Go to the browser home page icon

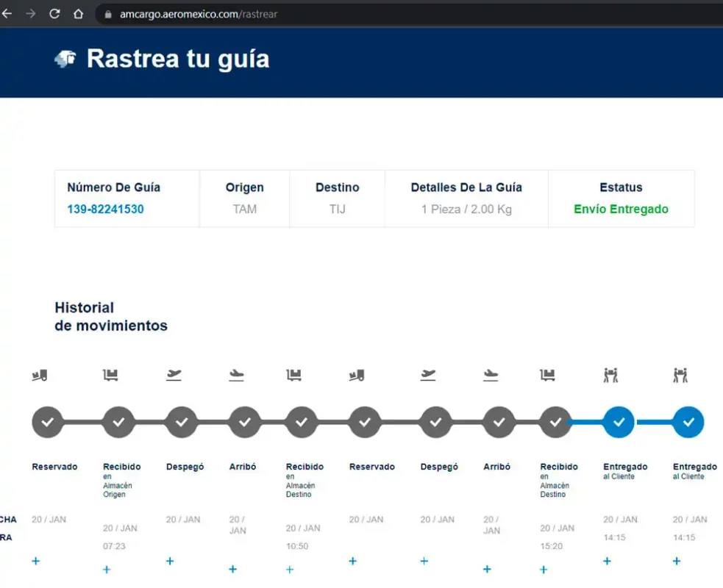pos(78,14)
